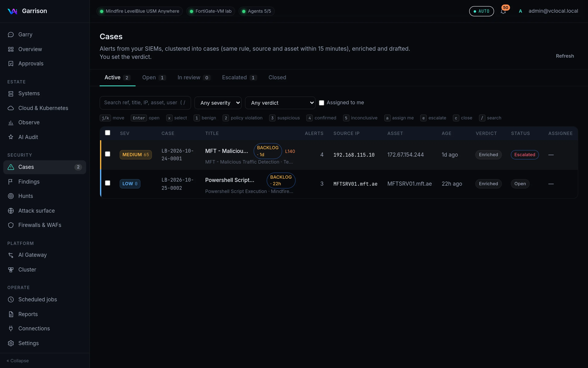Viewport: 588px width, 368px height.
Task: Open the Any verdict dropdown
Action: [x=280, y=103]
